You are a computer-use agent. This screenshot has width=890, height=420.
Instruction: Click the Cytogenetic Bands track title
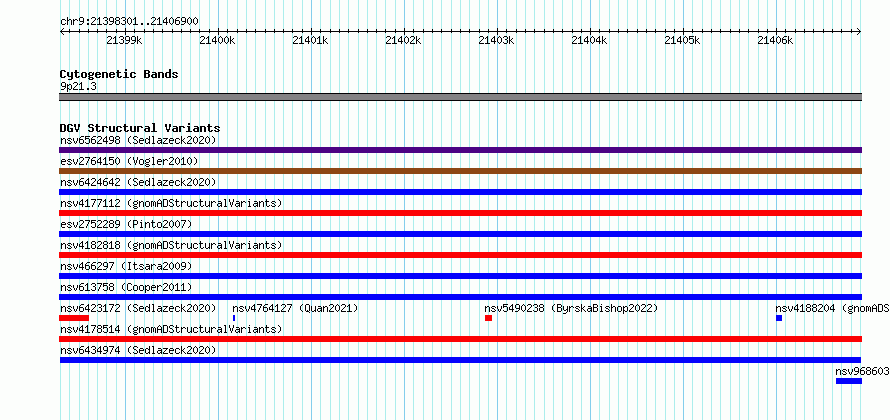pos(119,74)
